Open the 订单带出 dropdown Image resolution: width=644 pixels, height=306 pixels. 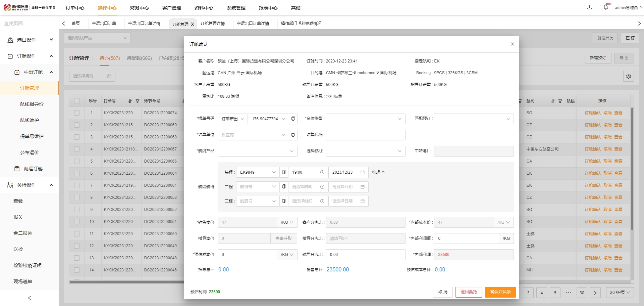click(233, 119)
